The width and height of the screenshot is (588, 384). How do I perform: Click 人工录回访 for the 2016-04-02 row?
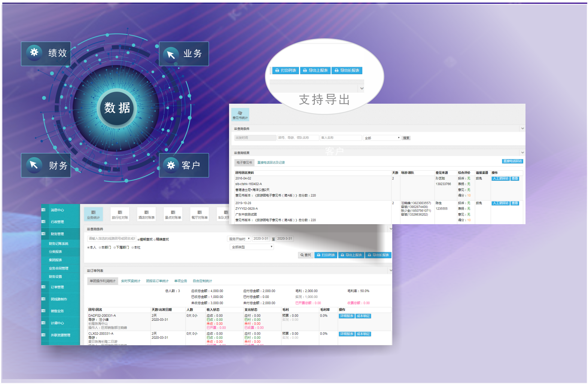(500, 179)
